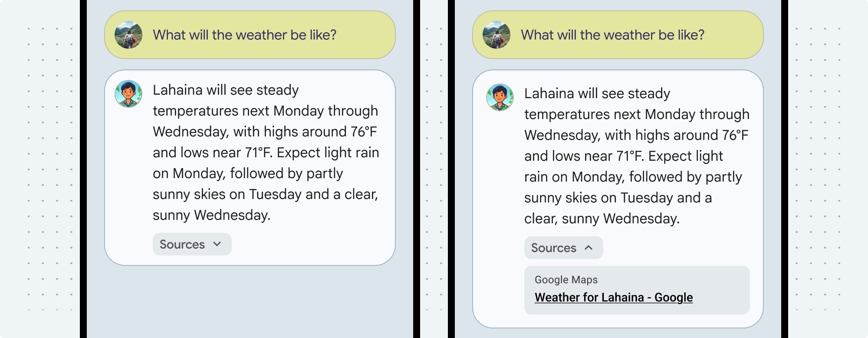Click the "clear, sunny Wednesday." line above expanded Sources
The image size is (868, 338).
602,219
